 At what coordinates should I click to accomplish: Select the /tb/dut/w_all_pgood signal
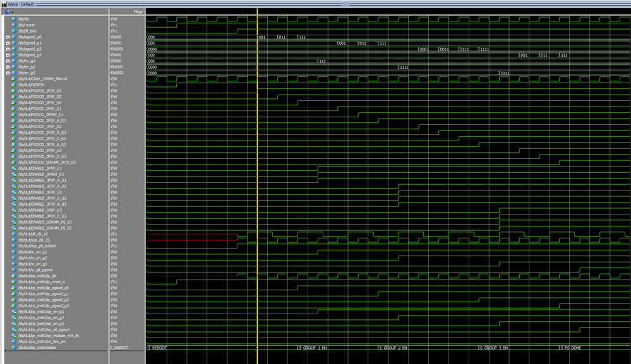click(x=37, y=270)
